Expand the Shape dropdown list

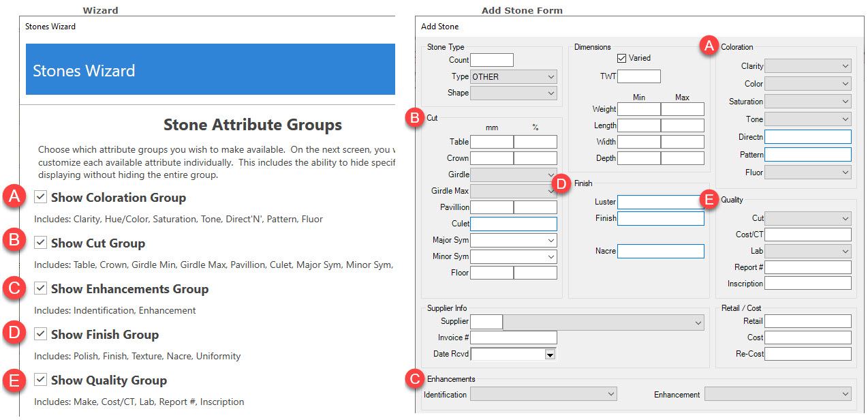pos(514,93)
